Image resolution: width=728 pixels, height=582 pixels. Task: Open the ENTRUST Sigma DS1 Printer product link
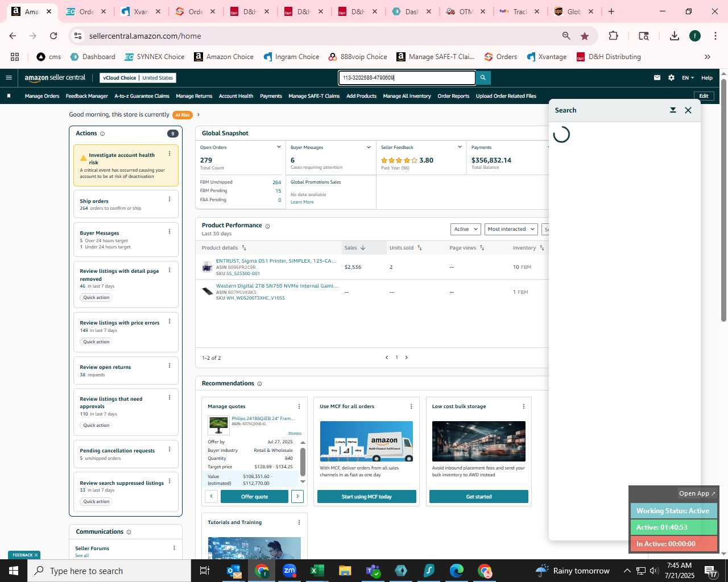276,261
